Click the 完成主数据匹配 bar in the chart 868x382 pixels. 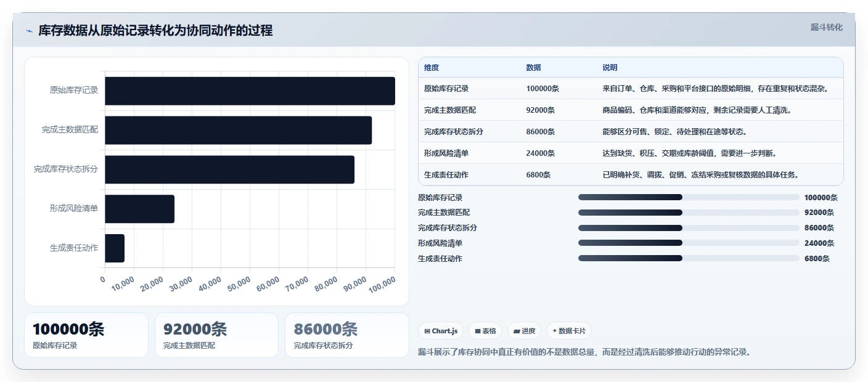[x=238, y=130]
